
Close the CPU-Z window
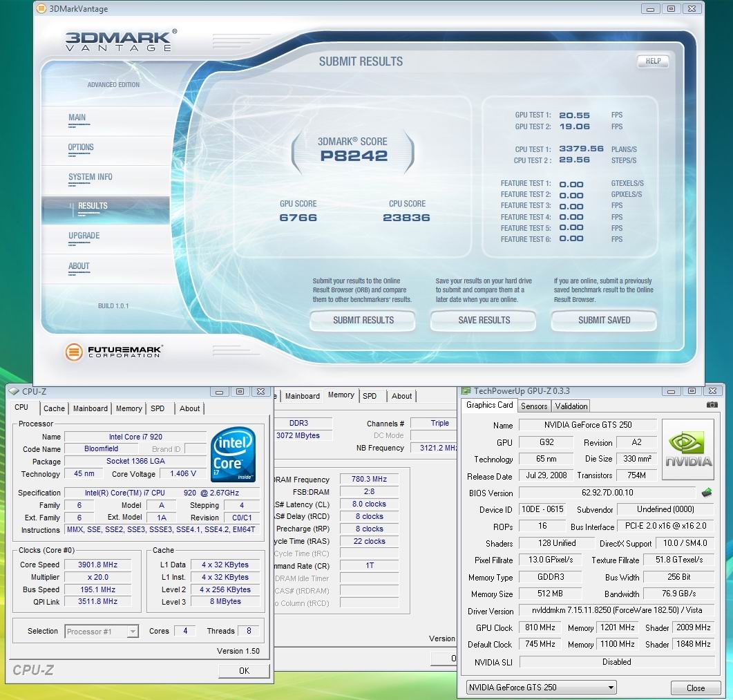(x=261, y=391)
